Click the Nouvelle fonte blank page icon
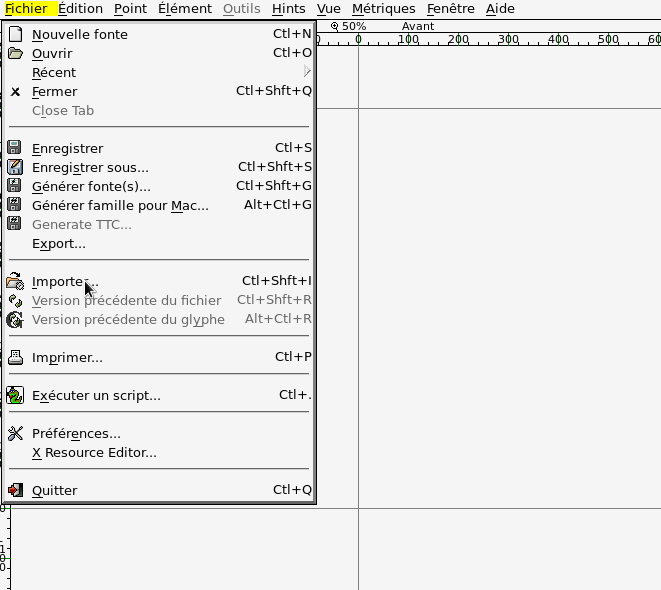661x590 pixels. click(x=15, y=34)
